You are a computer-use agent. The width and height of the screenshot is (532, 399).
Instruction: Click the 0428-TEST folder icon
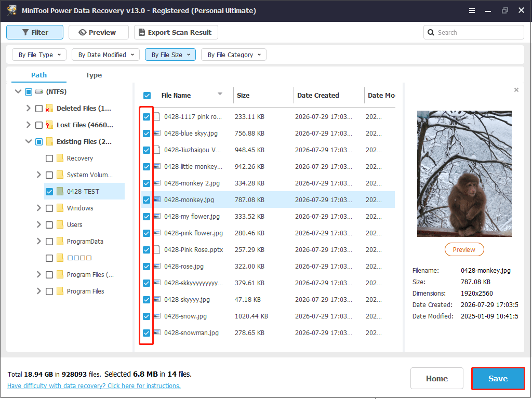tap(60, 191)
